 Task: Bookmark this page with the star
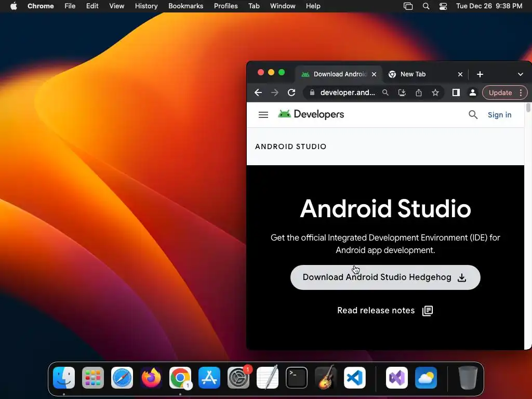pyautogui.click(x=435, y=92)
